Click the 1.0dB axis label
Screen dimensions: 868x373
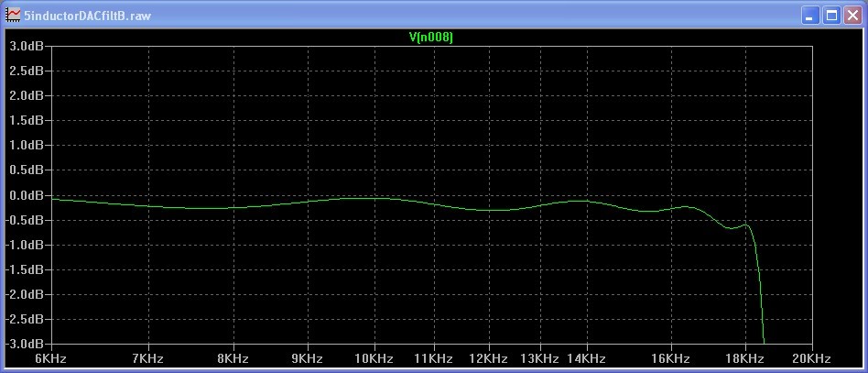[x=26, y=145]
